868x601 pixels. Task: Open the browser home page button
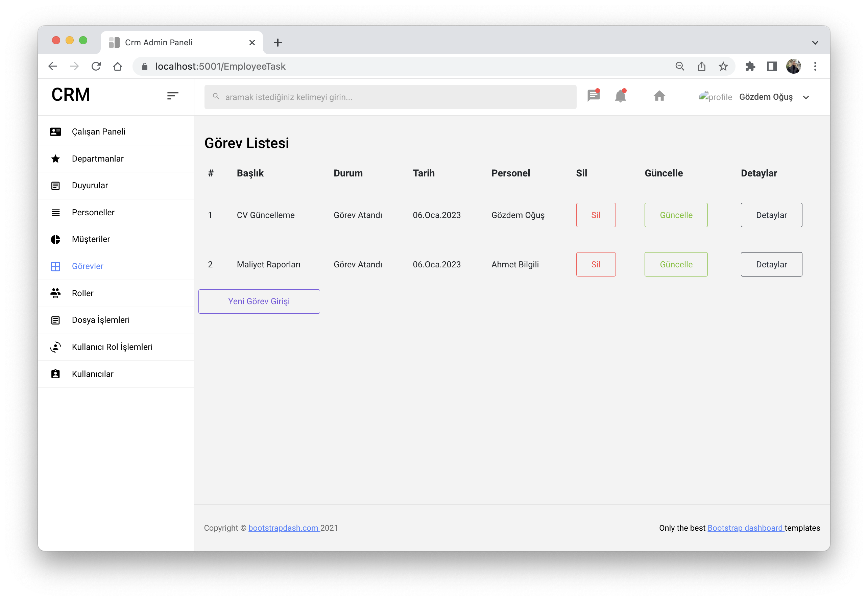(x=118, y=66)
